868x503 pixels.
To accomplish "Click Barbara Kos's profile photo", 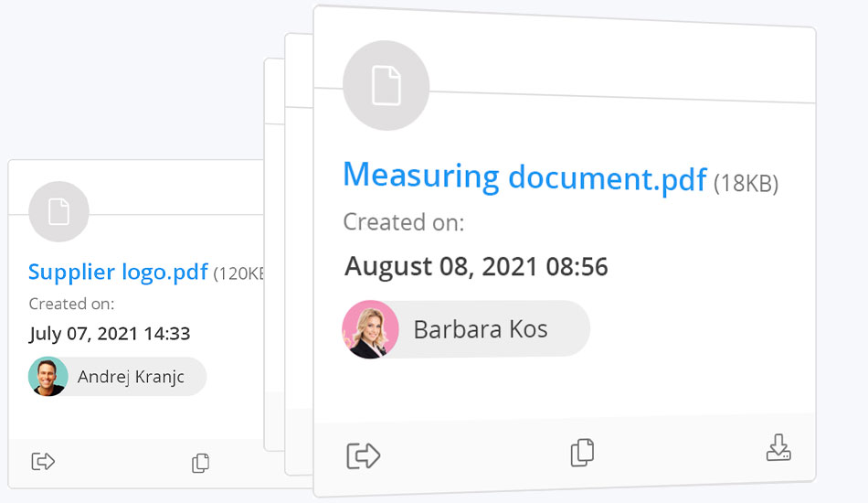I will pos(370,329).
